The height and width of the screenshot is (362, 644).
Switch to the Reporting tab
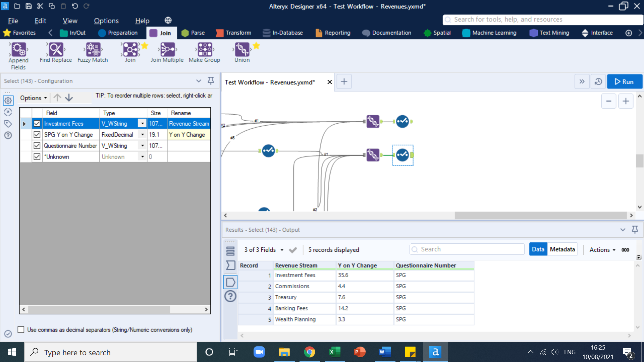[x=337, y=33]
